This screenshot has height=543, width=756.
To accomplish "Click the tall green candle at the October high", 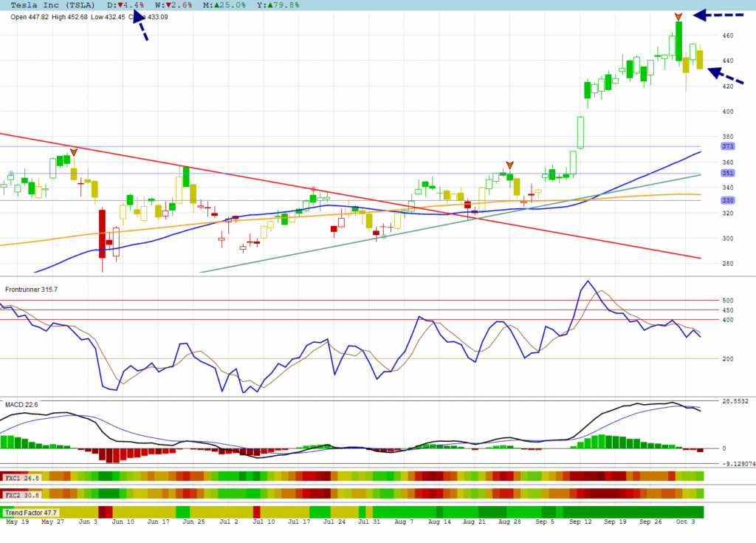I will click(x=678, y=41).
